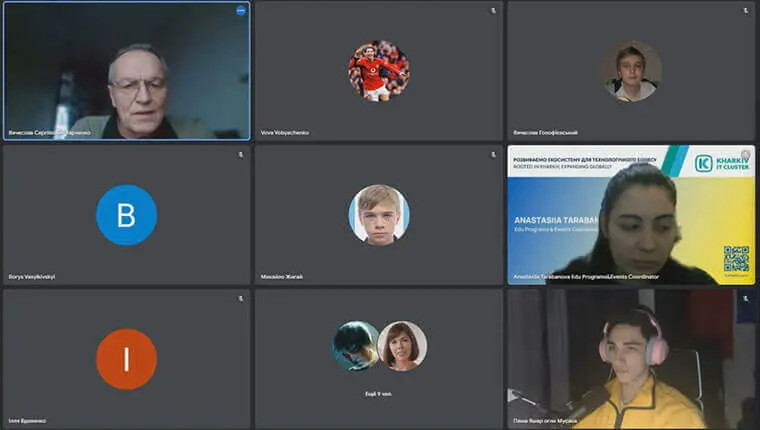Click muted mic icon on yellow jacket participant tile
The width and height of the screenshot is (760, 430).
point(745,299)
